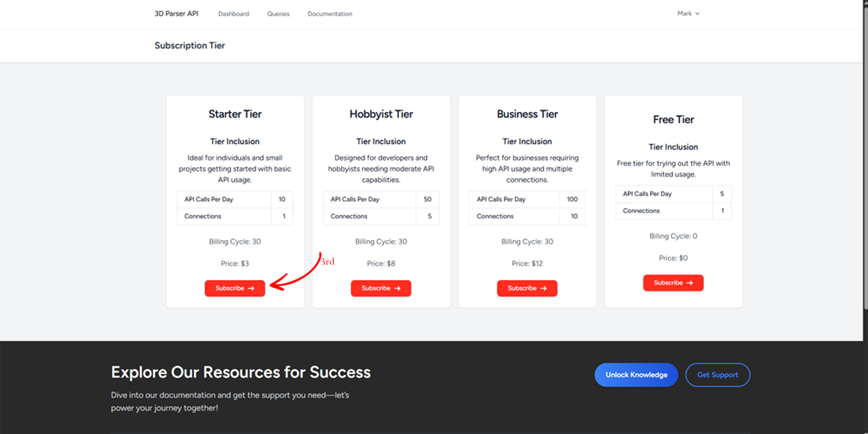
Task: Expand the Mark user dropdown
Action: tap(688, 14)
